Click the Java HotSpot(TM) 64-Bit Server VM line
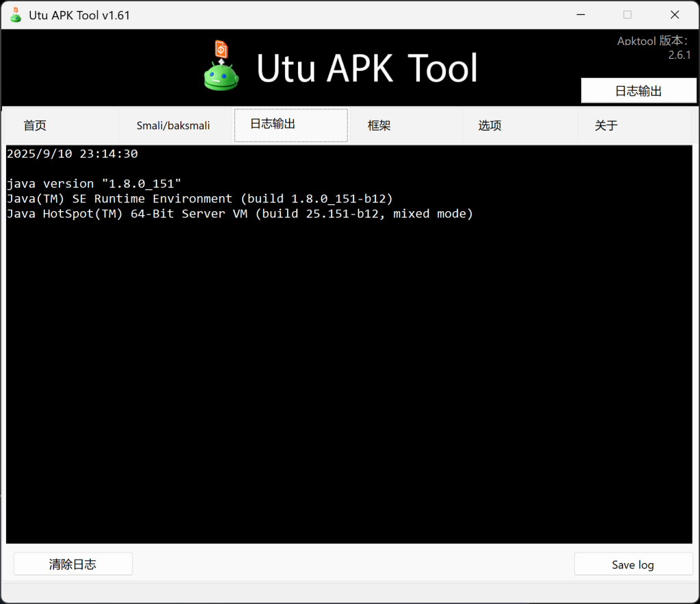Screen dimensions: 700x604 [x=240, y=214]
